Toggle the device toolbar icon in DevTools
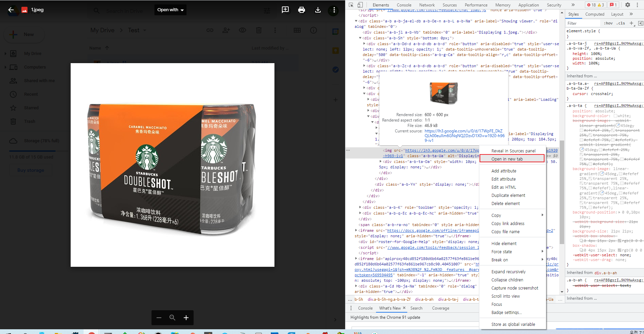The height and width of the screenshot is (334, 644). 360,5
